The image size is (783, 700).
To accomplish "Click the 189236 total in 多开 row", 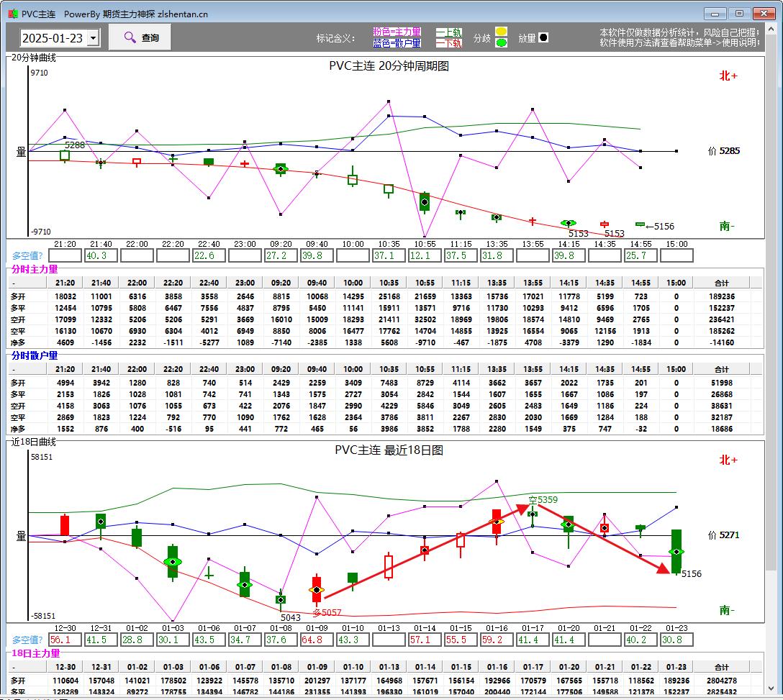I will coord(722,296).
